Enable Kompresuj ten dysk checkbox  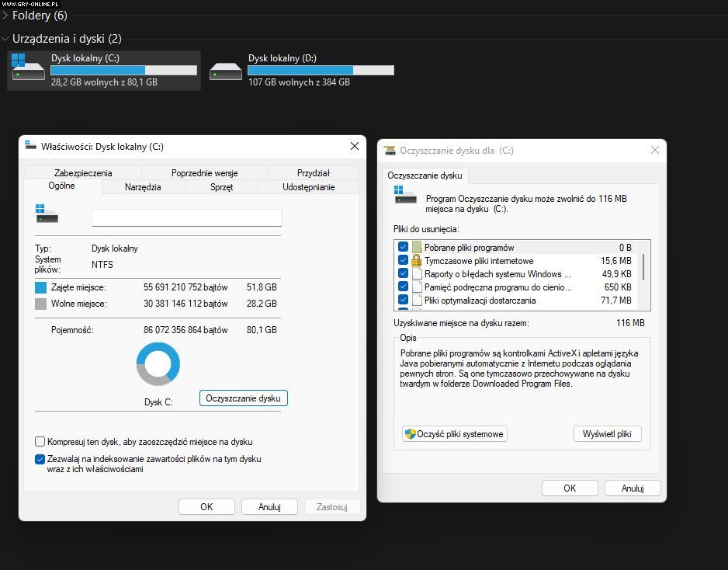40,441
